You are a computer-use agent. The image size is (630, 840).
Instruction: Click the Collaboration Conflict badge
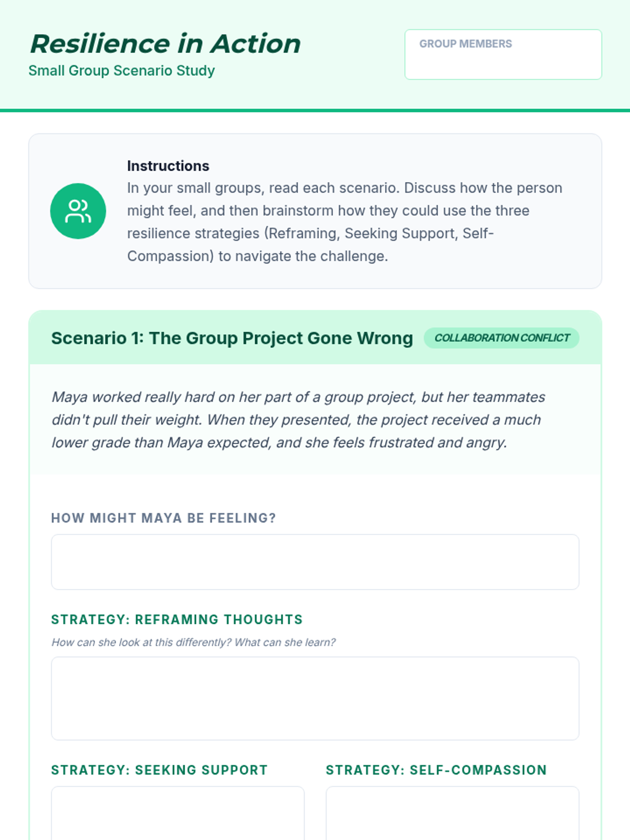(x=501, y=338)
